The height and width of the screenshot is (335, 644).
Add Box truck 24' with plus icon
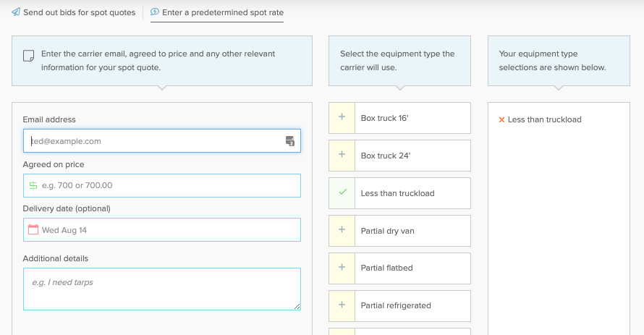342,155
